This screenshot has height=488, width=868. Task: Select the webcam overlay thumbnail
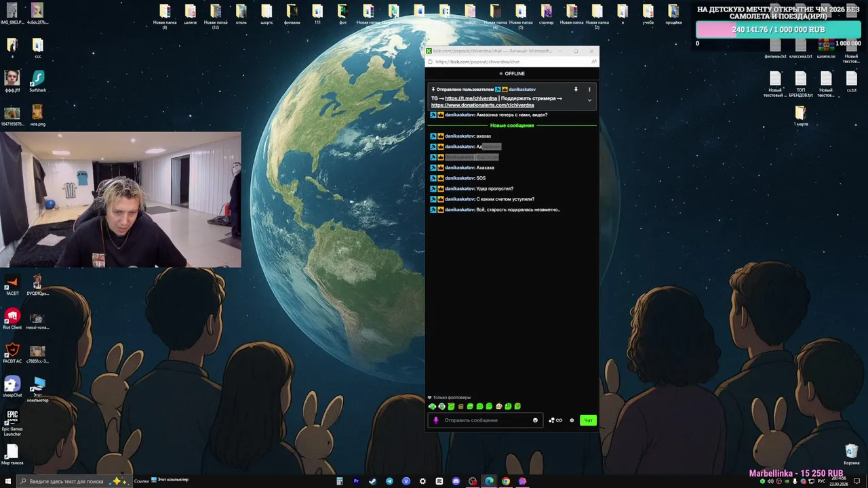click(121, 200)
